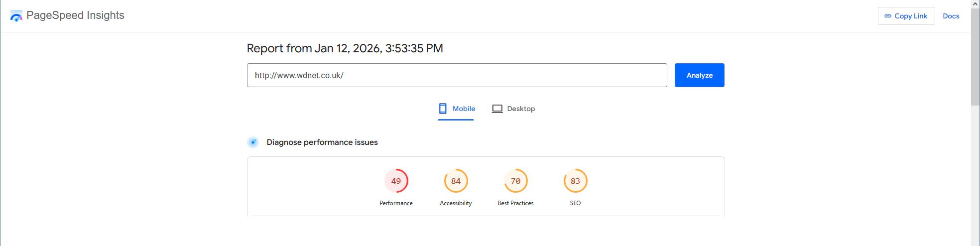Select the Performance score gauge 49

pos(396,181)
